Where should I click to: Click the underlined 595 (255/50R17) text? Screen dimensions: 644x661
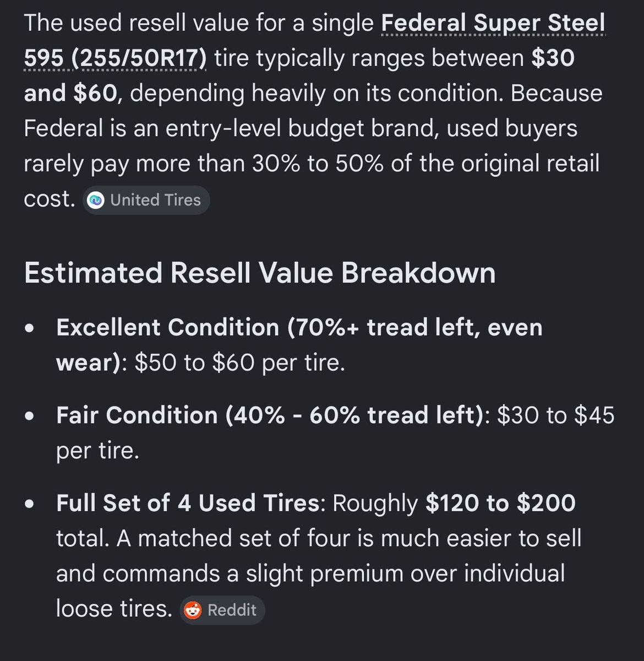[116, 58]
